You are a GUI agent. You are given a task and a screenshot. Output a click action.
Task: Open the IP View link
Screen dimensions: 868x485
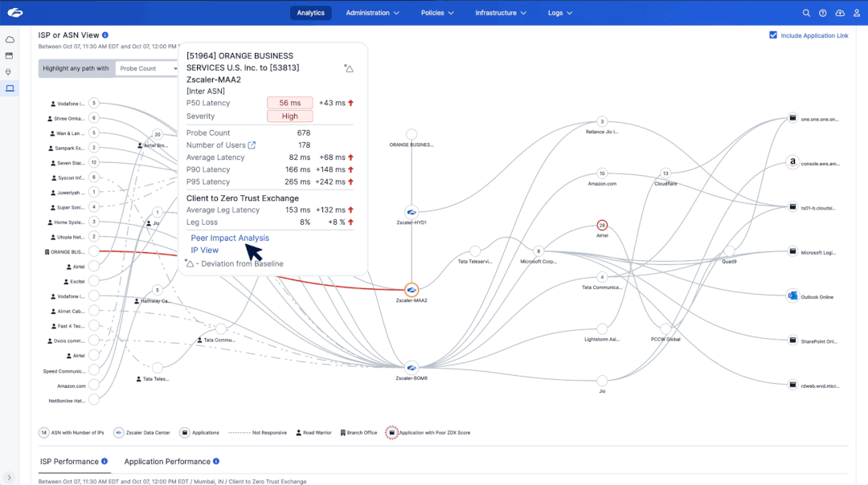click(x=204, y=251)
